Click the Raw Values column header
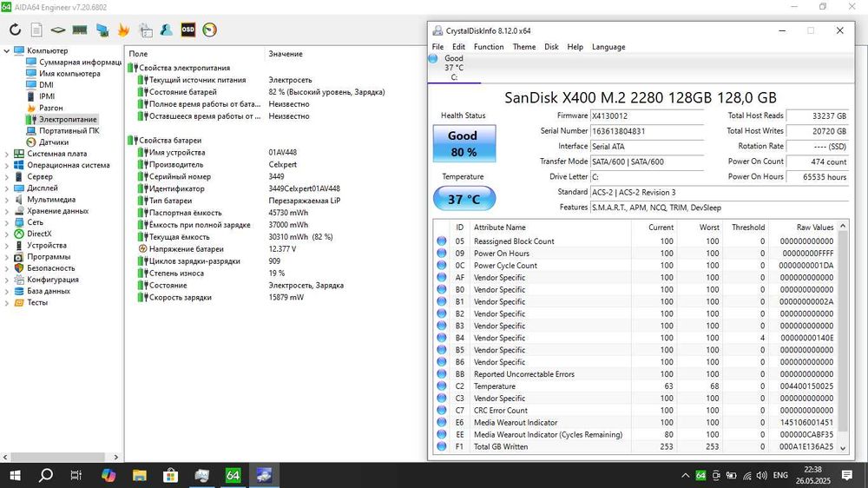This screenshot has height=488, width=868. pos(815,228)
